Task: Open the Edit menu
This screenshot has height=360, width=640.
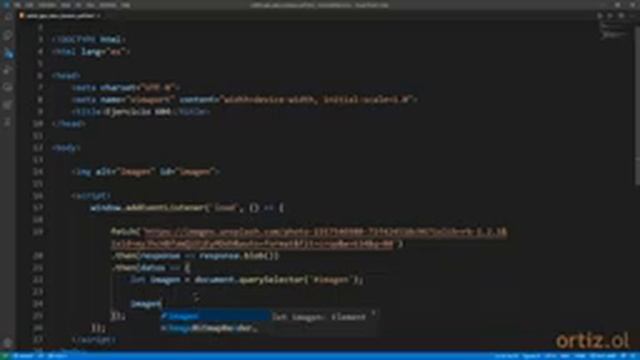Action: click(30, 5)
